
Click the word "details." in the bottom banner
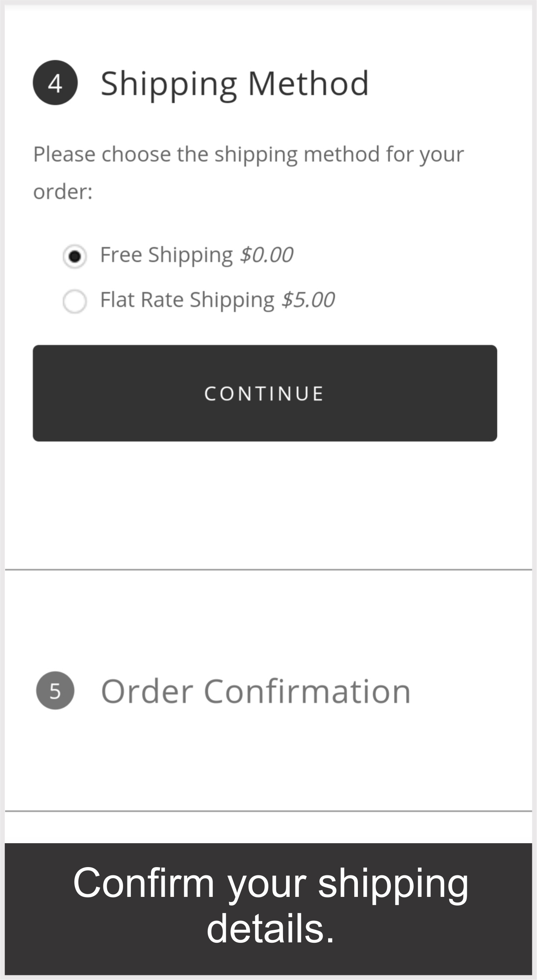(270, 928)
